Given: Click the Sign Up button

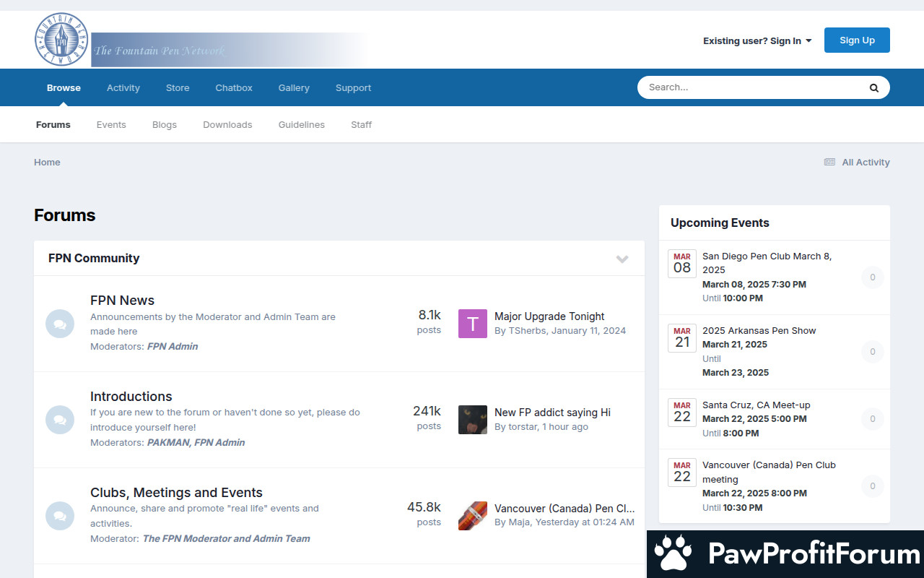Looking at the screenshot, I should point(857,40).
